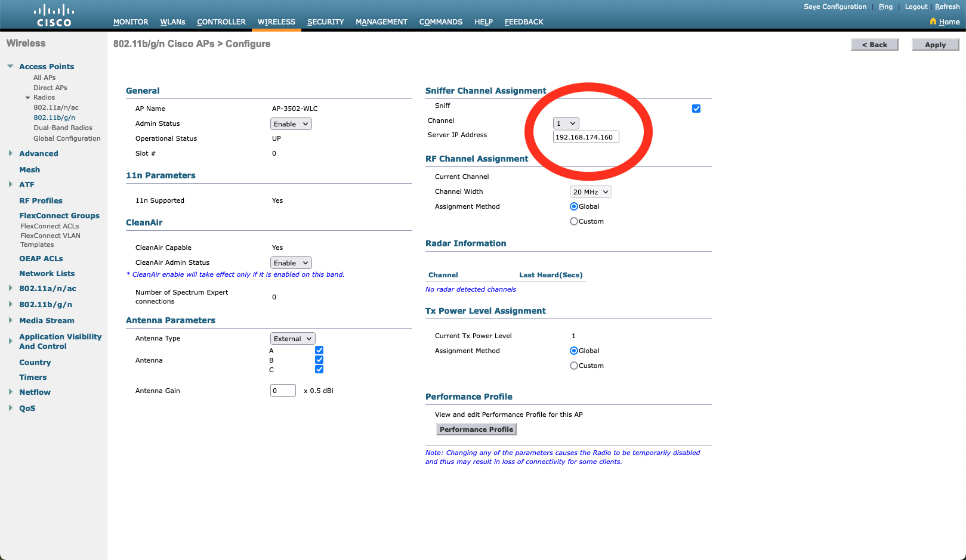Click the Antenna Gain input field
Image resolution: width=966 pixels, height=560 pixels.
pyautogui.click(x=283, y=391)
